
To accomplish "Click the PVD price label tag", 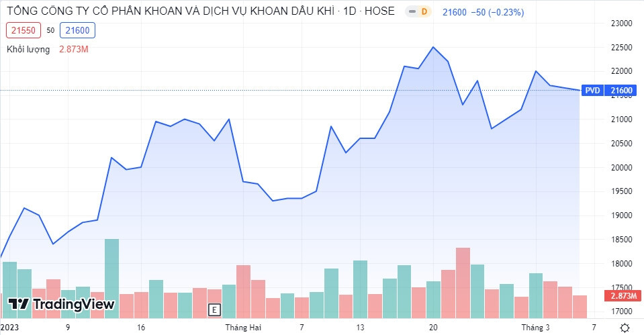I will pos(592,91).
